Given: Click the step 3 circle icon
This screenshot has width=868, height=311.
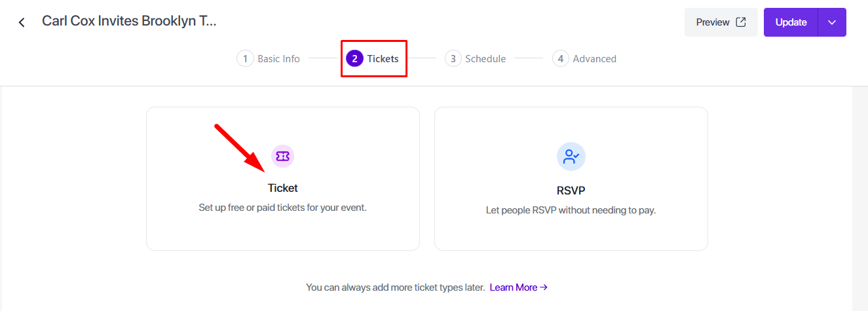Looking at the screenshot, I should click(x=453, y=58).
